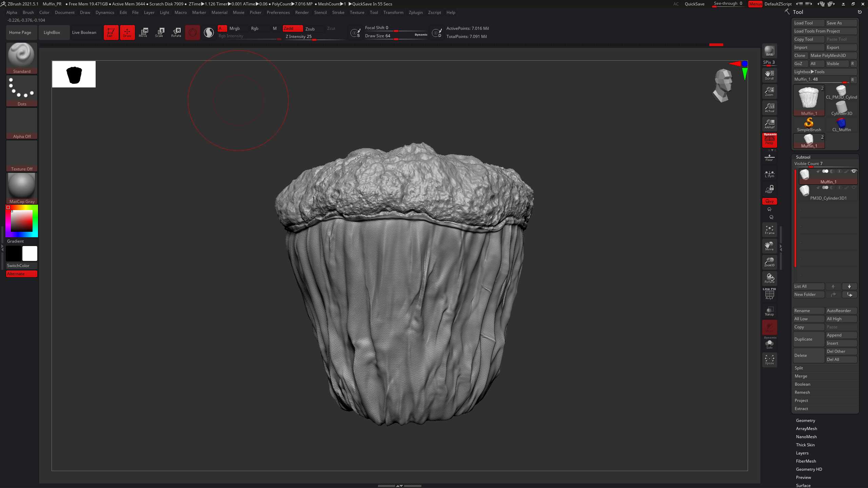Expand the Extract subtool section
This screenshot has width=868, height=488.
[x=801, y=409]
